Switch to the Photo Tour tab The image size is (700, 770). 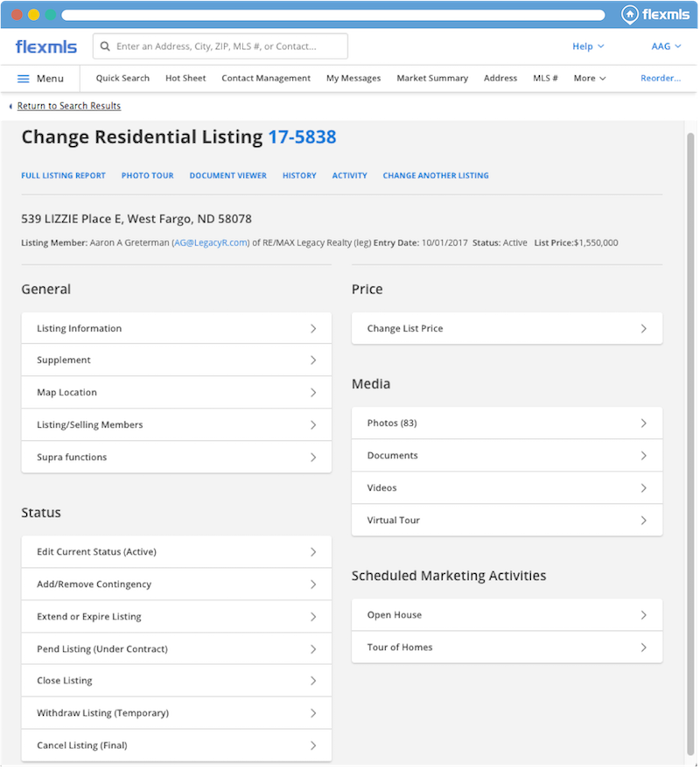pyautogui.click(x=147, y=176)
